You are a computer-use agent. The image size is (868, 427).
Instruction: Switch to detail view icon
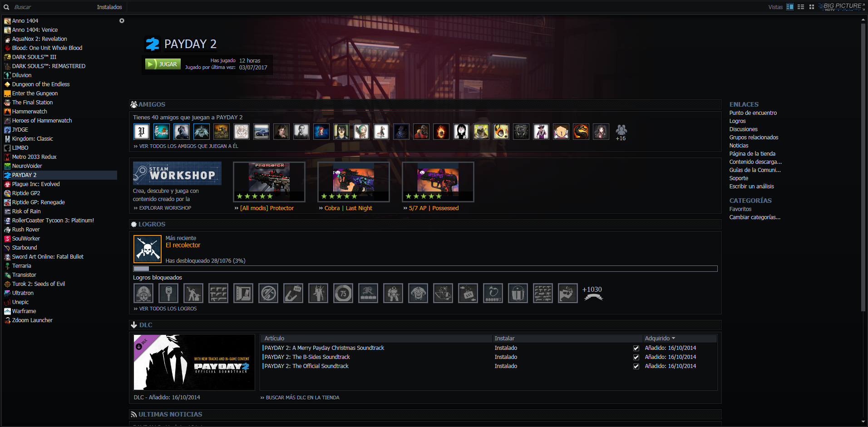(x=790, y=7)
